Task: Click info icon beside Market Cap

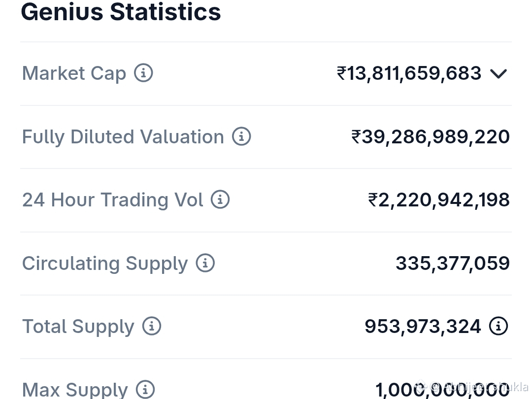Action: tap(143, 73)
